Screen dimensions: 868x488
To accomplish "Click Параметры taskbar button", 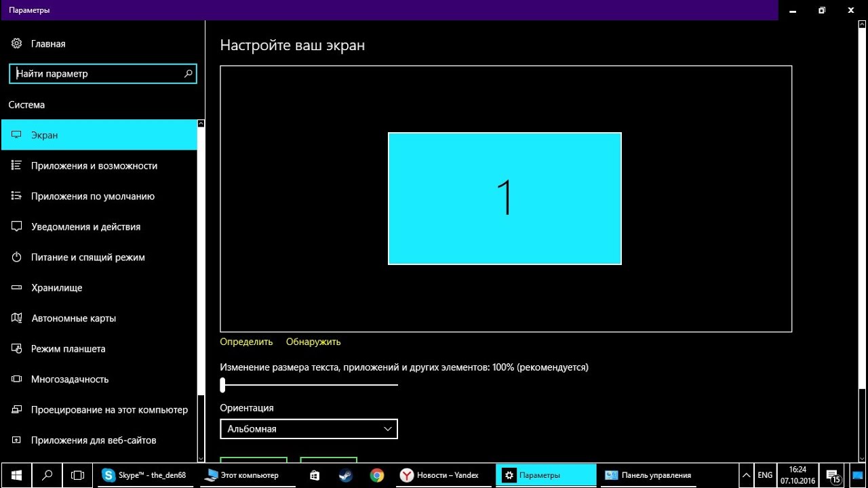I will 547,475.
